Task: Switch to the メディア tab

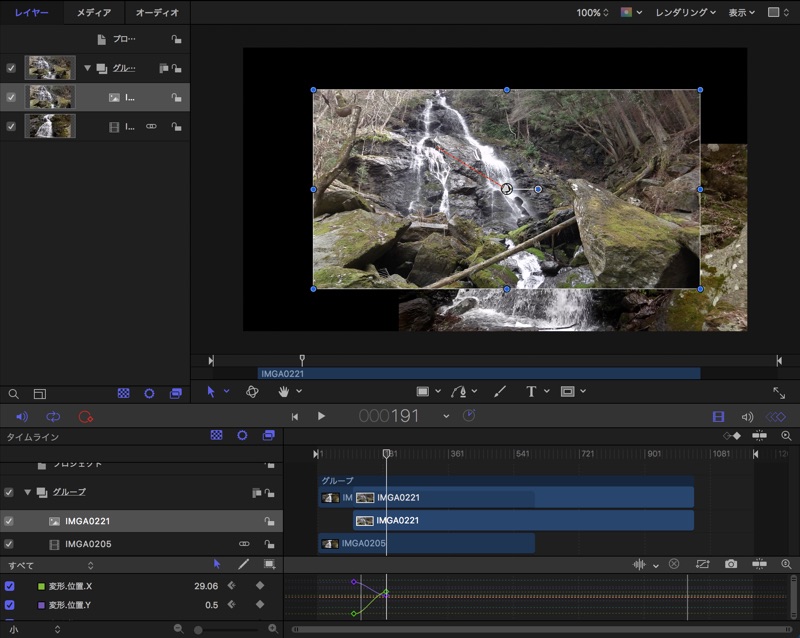Action: (x=94, y=13)
